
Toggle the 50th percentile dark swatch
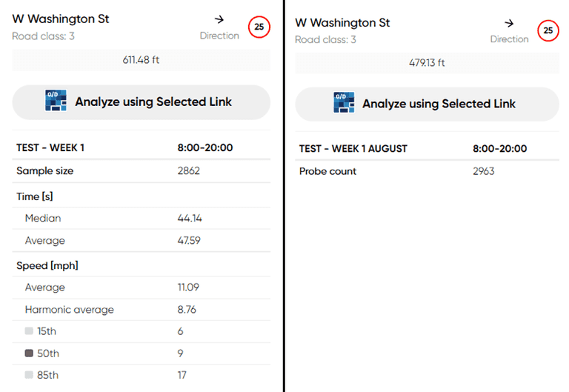click(x=29, y=353)
